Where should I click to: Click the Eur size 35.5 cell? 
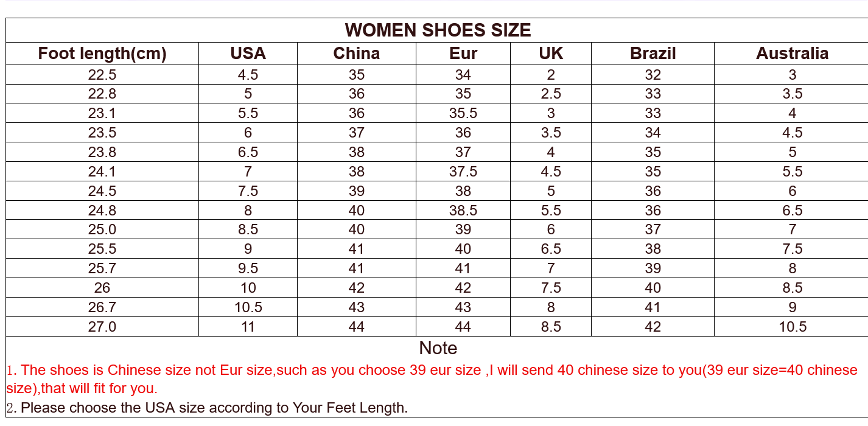[x=463, y=113]
